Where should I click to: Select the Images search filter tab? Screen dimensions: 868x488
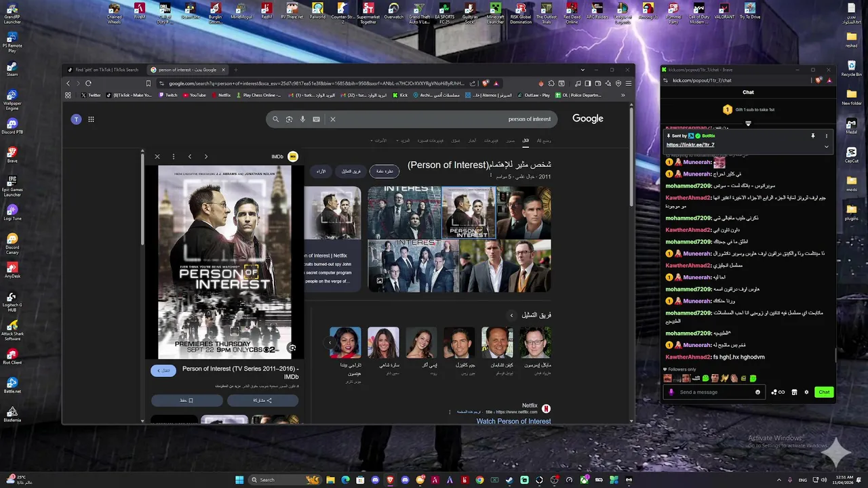coord(509,140)
